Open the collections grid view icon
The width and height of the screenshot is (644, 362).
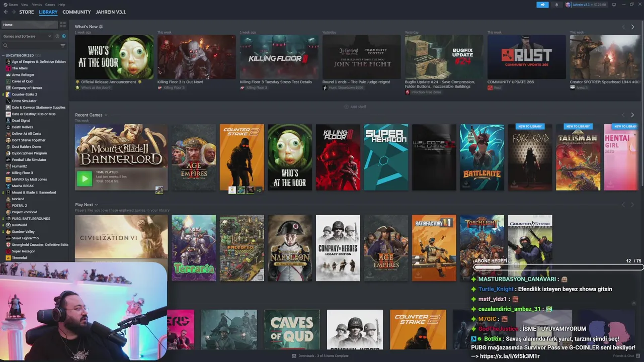point(63,24)
